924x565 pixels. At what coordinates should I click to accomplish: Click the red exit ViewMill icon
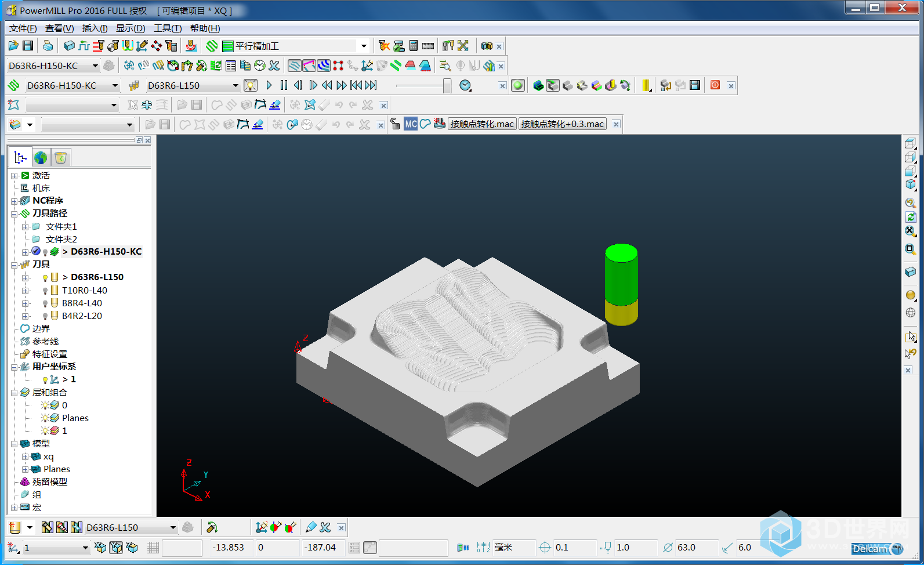click(x=715, y=85)
